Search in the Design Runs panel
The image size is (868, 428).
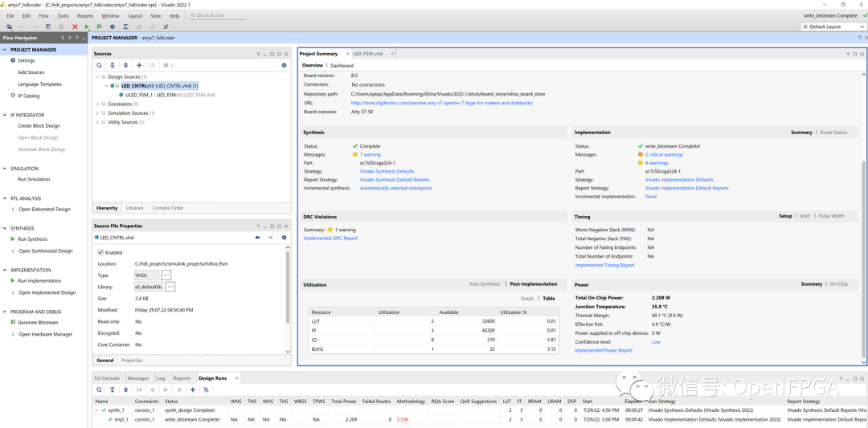coord(99,389)
